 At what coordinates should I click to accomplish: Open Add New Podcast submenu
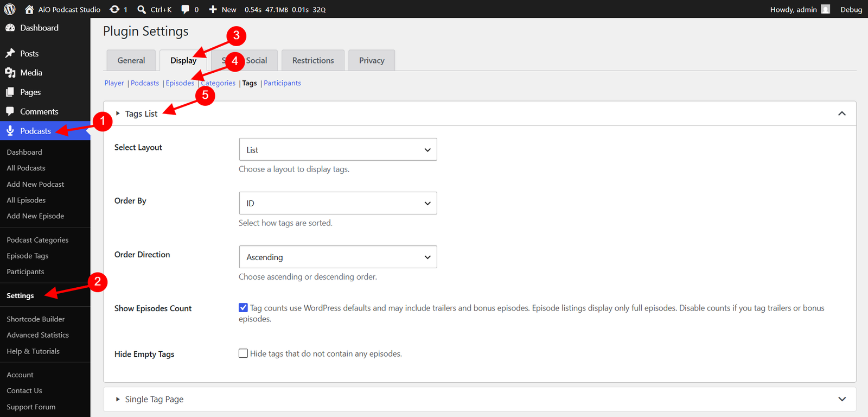tap(35, 184)
